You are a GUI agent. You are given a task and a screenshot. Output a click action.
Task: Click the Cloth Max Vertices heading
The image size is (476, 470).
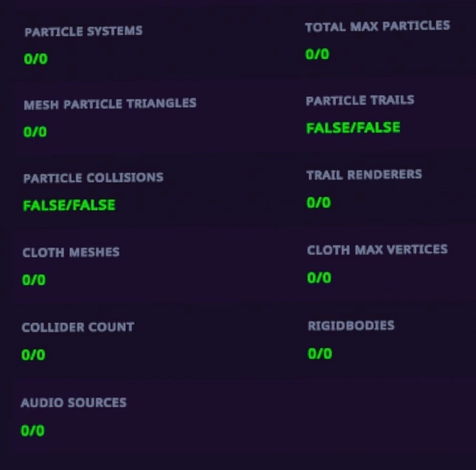click(x=377, y=250)
